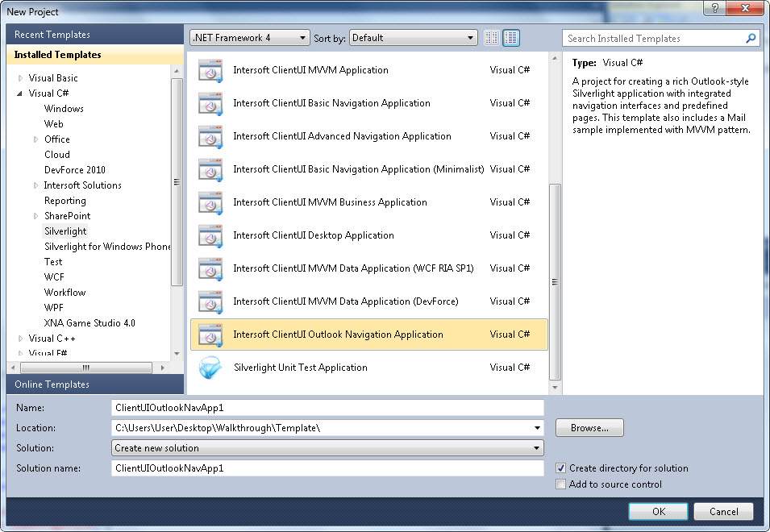Click the horizontal scrollbar thumb in tree panel
The width and height of the screenshot is (770, 532).
click(86, 368)
